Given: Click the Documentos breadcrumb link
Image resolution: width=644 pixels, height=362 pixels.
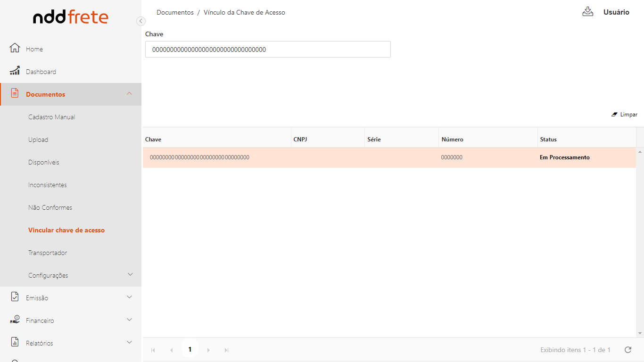Looking at the screenshot, I should (175, 12).
